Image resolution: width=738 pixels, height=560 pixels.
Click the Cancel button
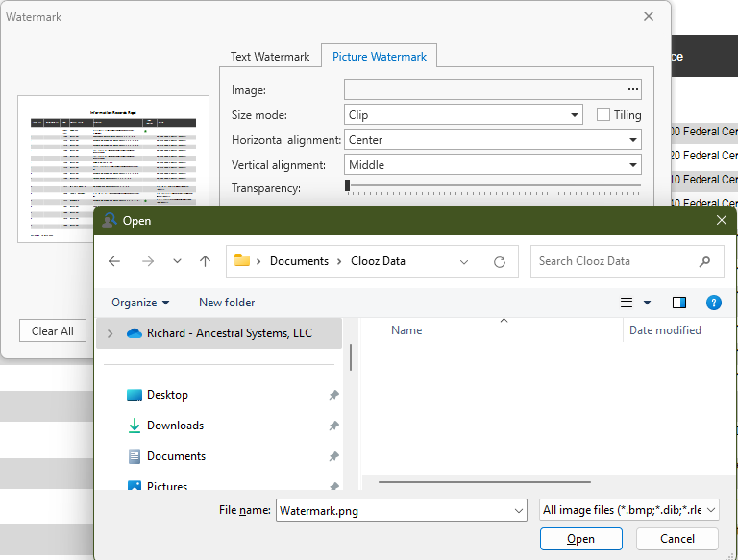[676, 539]
